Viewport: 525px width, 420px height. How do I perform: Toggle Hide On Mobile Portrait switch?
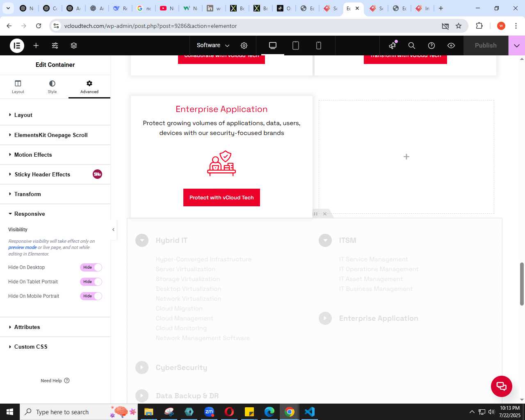click(x=91, y=296)
